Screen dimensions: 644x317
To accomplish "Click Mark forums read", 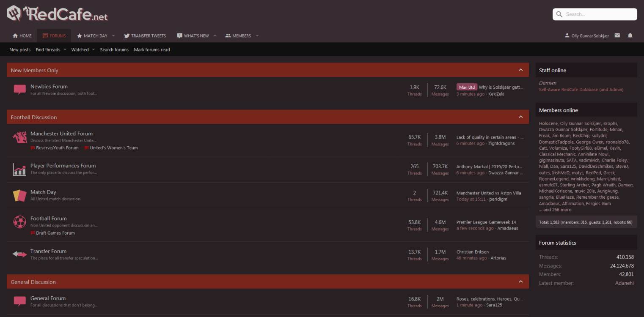I will pos(151,49).
